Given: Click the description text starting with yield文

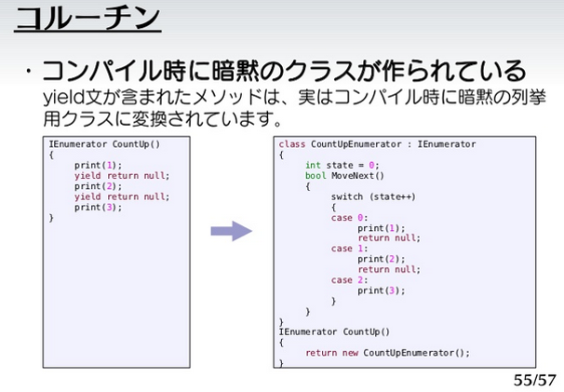Looking at the screenshot, I should point(293,108).
